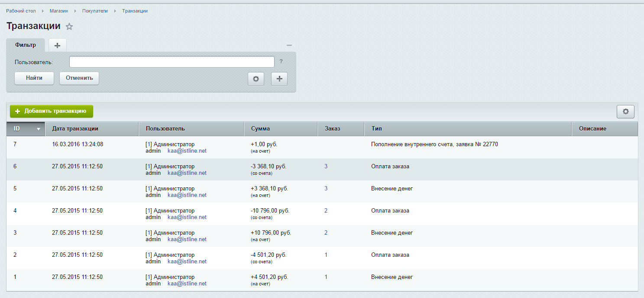Add Транзакции page to favorites star
The image size is (644, 298).
69,27
